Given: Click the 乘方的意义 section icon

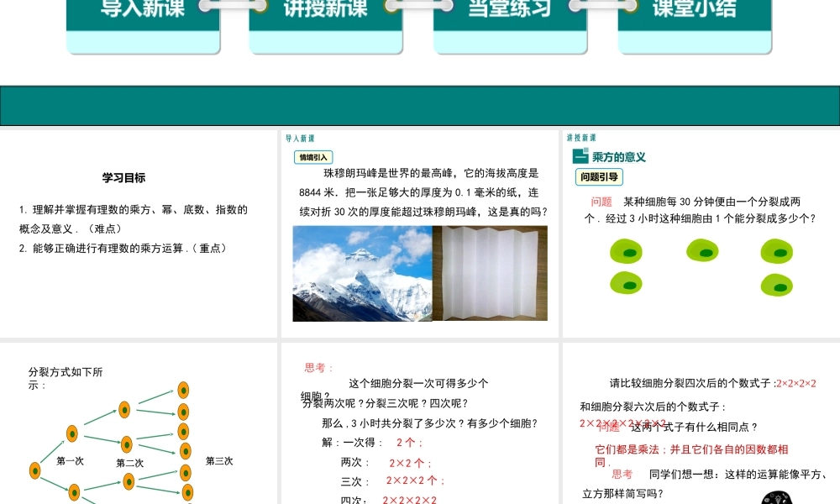Looking at the screenshot, I should tap(580, 156).
